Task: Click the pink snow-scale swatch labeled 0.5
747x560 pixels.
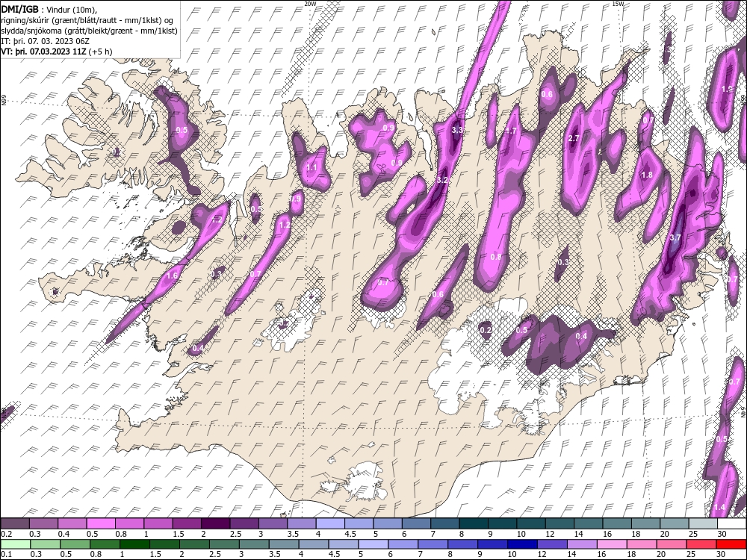Action: (101, 523)
